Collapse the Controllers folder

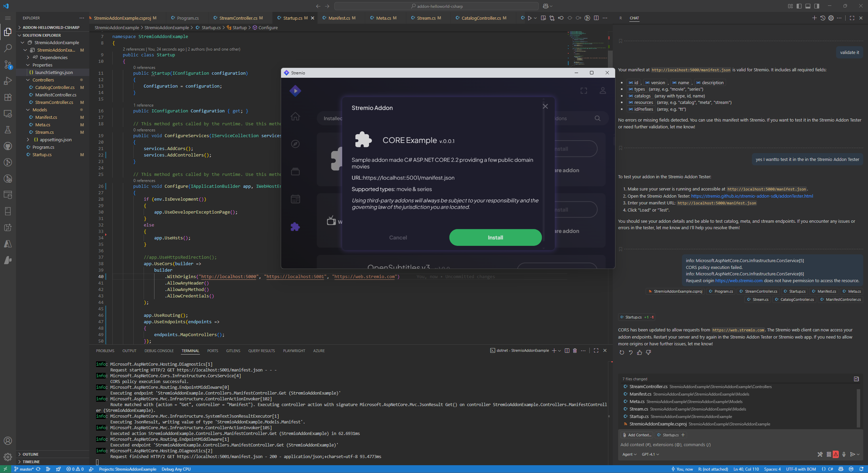click(28, 80)
